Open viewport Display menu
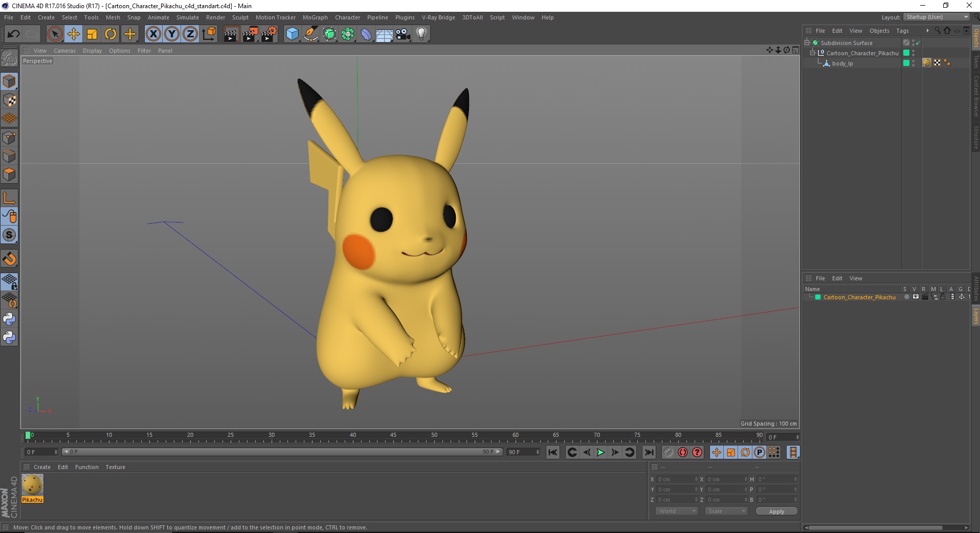980x533 pixels. (92, 51)
